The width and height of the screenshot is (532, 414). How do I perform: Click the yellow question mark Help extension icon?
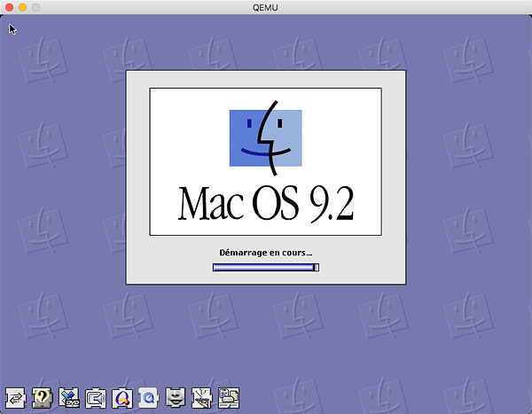click(x=42, y=398)
